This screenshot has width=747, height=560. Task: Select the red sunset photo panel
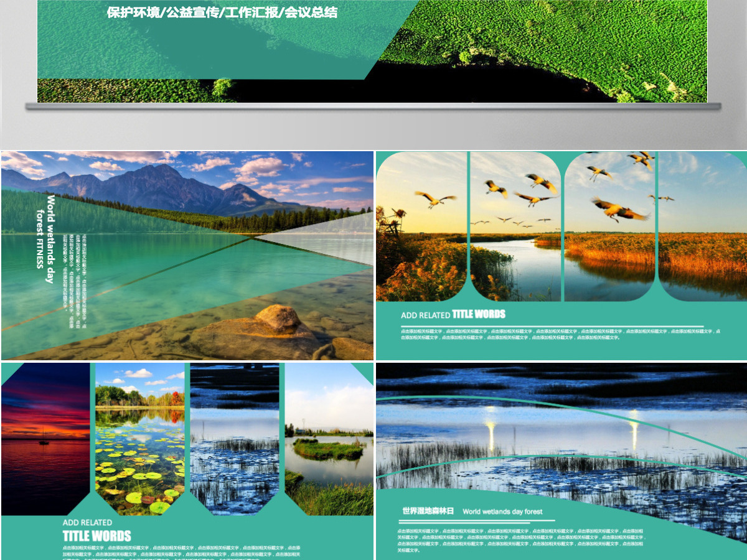click(45, 439)
